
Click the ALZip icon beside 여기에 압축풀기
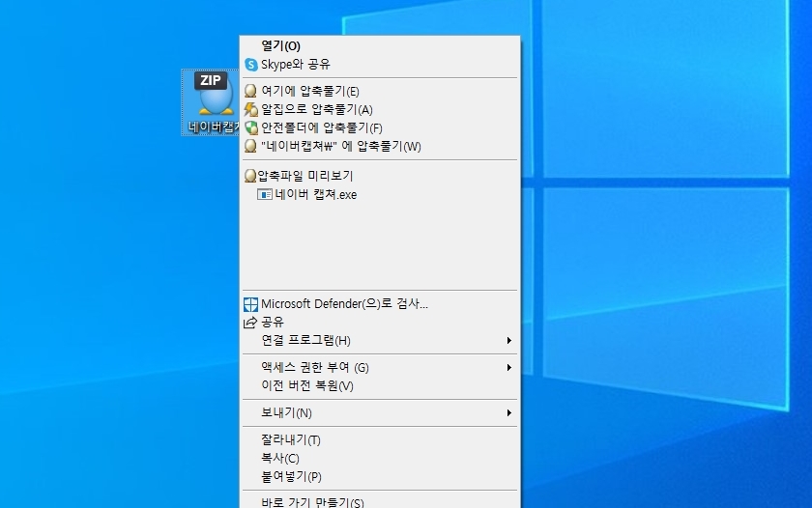250,91
